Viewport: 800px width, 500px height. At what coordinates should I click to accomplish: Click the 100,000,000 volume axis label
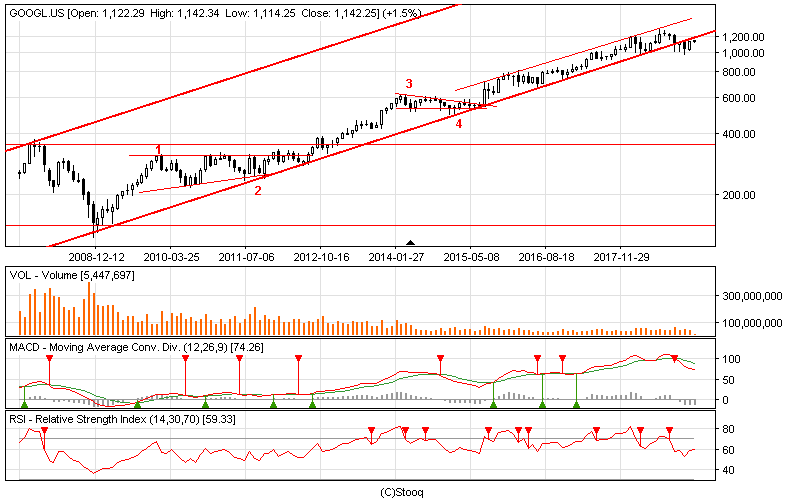(752, 323)
